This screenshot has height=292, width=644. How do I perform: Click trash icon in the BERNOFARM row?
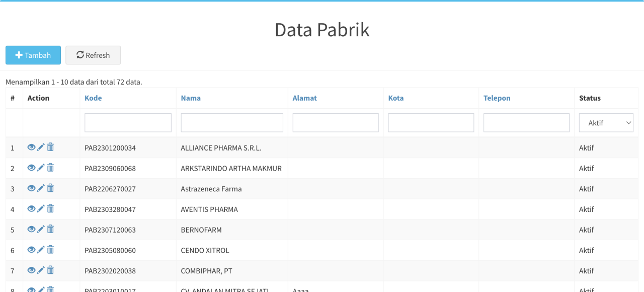pos(50,229)
